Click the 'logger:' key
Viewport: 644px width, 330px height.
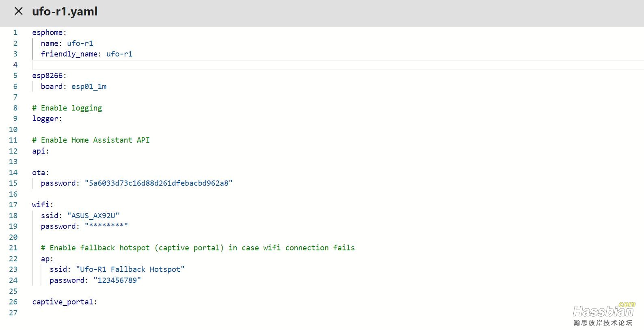click(47, 119)
